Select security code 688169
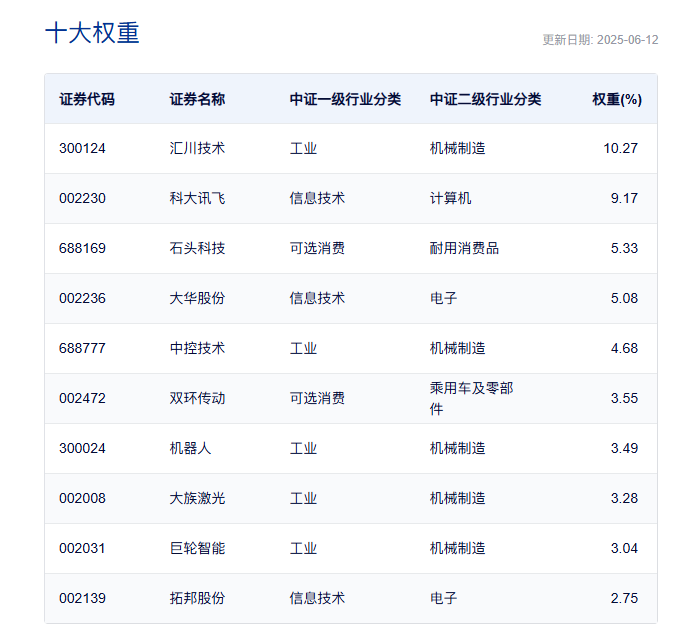This screenshot has width=699, height=631. click(x=82, y=248)
